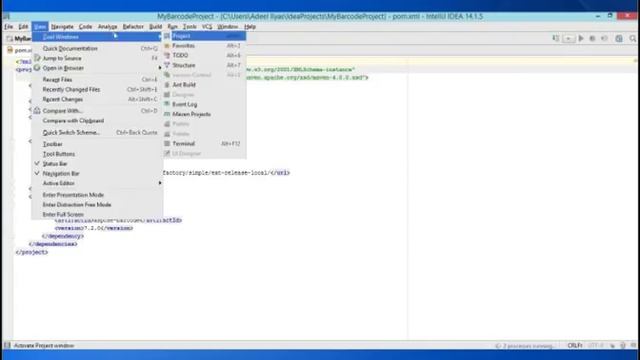Click the Compare With icon
Image resolution: width=640 pixels, height=360 pixels.
(x=37, y=111)
